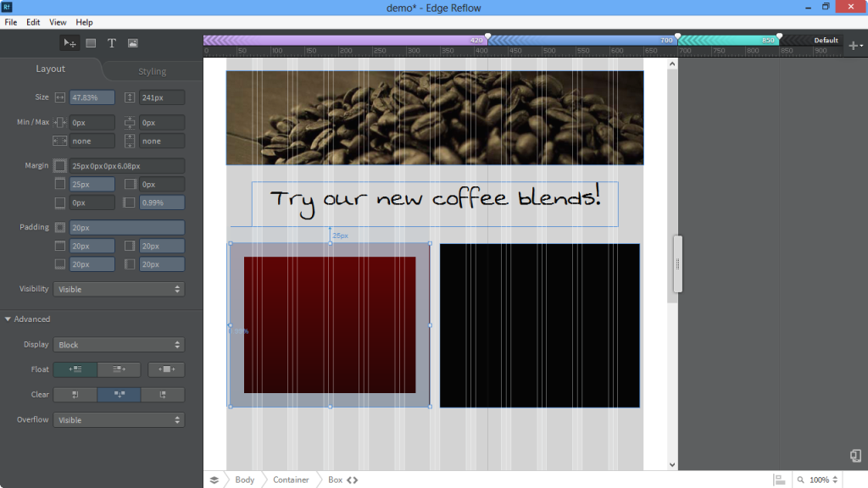Click the max-width icon next to first none field
The width and height of the screenshot is (868, 488).
60,141
